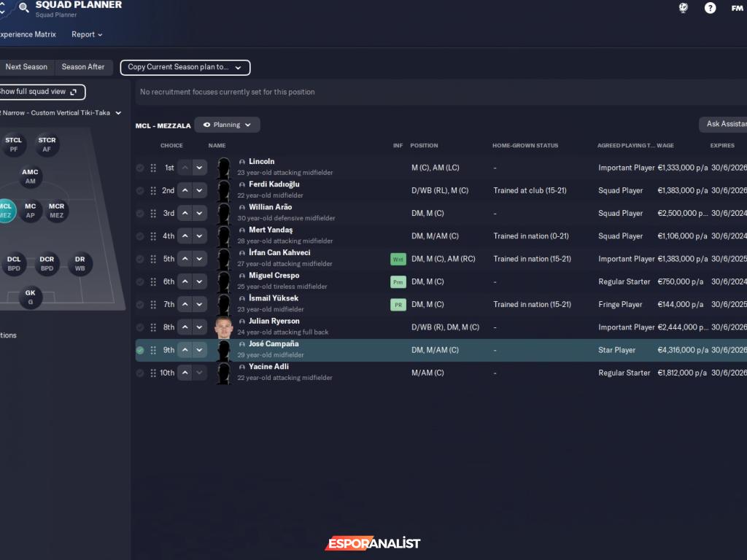Click the Show full squad view button
The height and width of the screenshot is (560, 747).
(x=41, y=92)
